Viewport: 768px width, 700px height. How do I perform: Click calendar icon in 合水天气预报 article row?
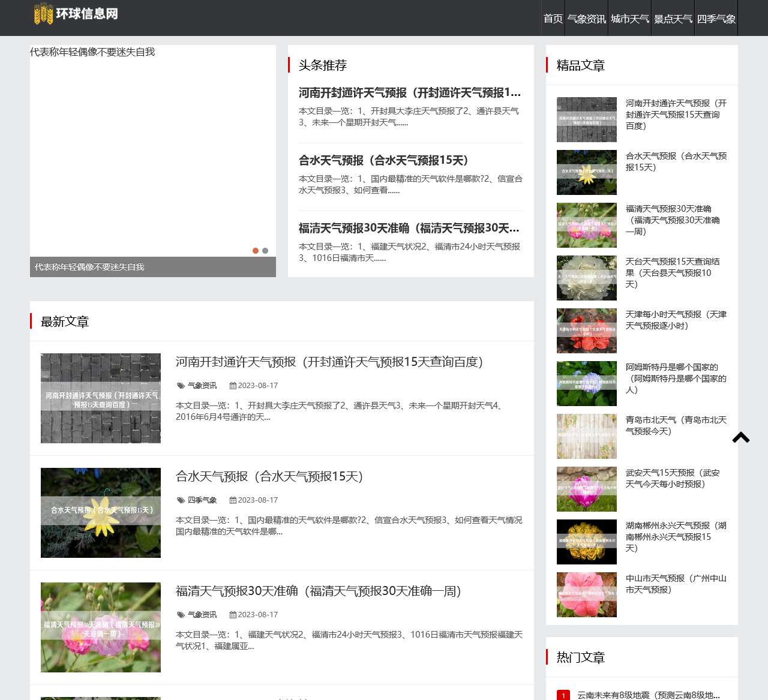coord(233,500)
